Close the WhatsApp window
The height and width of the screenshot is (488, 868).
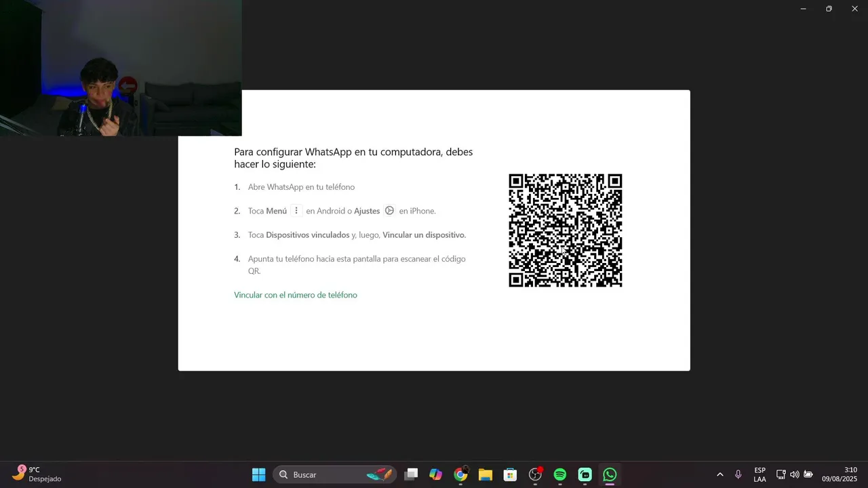click(854, 9)
